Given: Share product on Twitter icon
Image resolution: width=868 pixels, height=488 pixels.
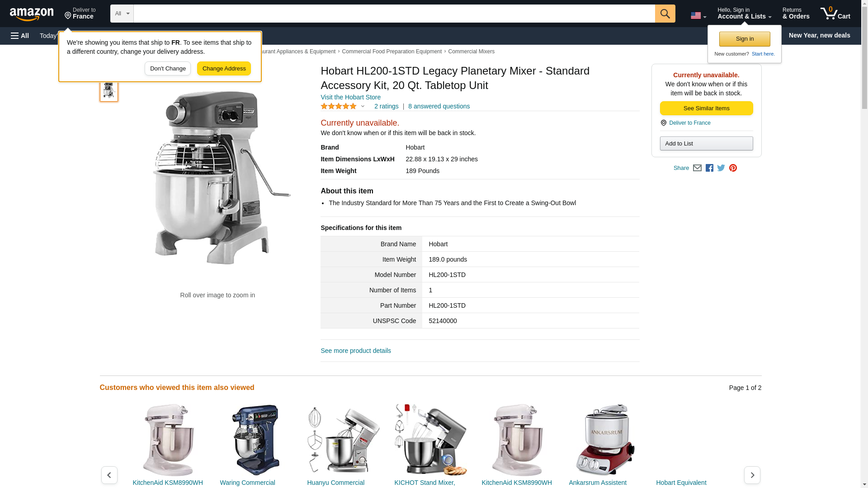Looking at the screenshot, I should [721, 168].
